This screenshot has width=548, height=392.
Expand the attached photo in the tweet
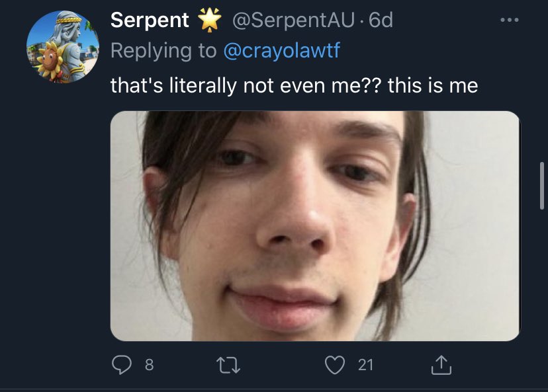(314, 225)
